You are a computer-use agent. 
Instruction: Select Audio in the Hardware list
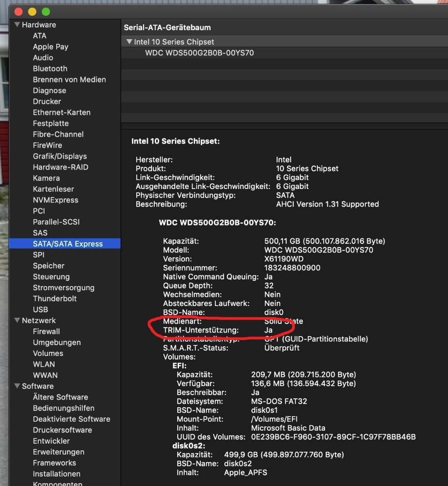click(43, 58)
